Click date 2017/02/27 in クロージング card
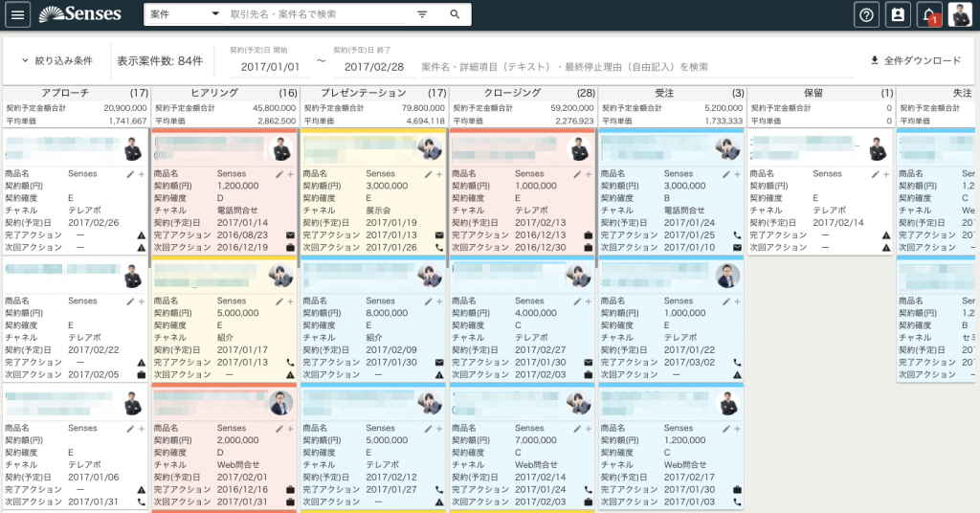Viewport: 980px width, 513px height. [540, 350]
